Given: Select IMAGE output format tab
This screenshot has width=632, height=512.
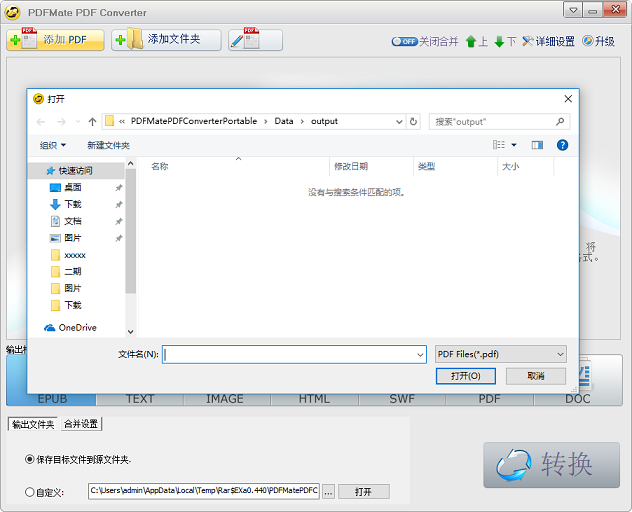Looking at the screenshot, I should [x=227, y=399].
